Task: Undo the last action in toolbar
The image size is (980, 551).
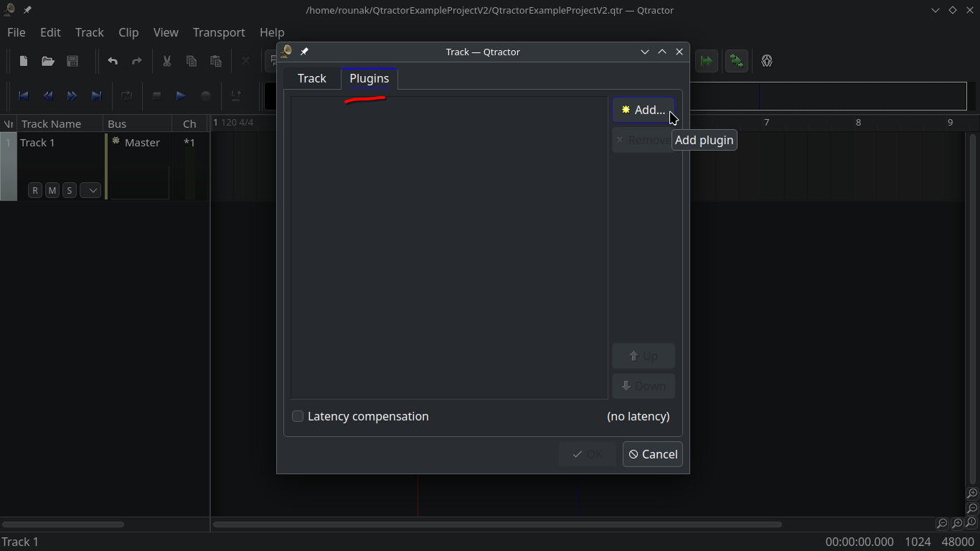Action: click(x=113, y=61)
